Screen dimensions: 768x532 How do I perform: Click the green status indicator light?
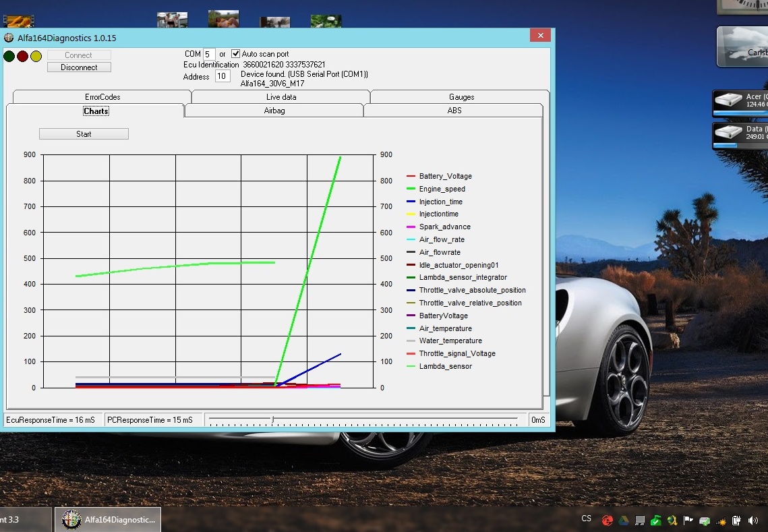coord(9,57)
